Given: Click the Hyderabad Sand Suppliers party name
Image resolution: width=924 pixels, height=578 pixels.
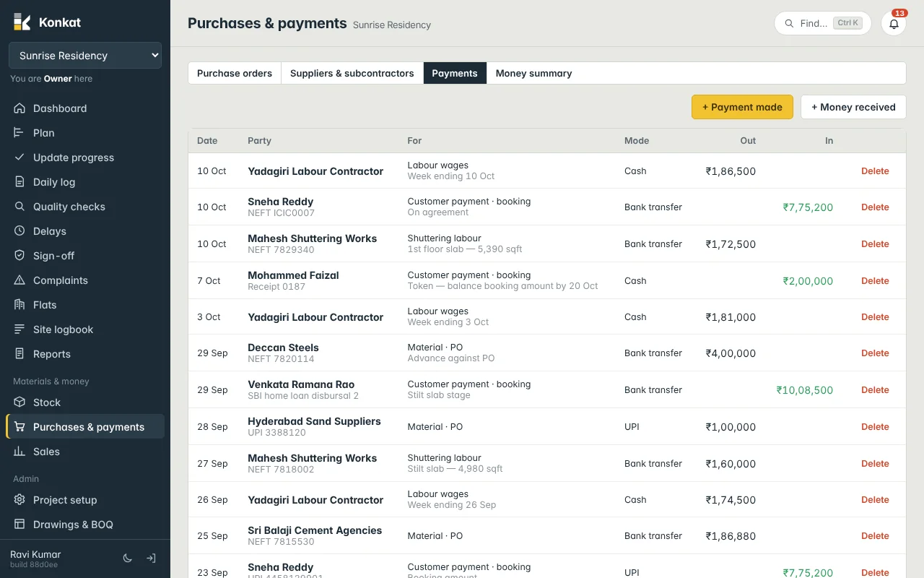Looking at the screenshot, I should [x=314, y=421].
